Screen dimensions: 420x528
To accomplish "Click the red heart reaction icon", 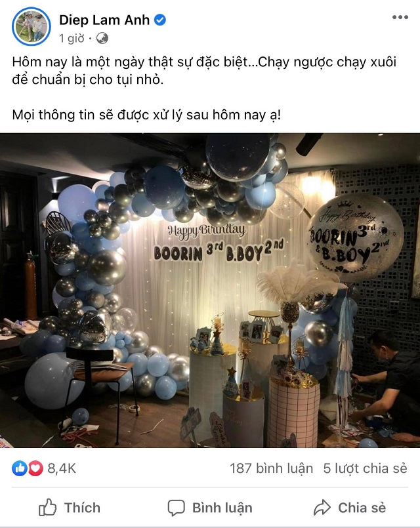I will 35,468.
